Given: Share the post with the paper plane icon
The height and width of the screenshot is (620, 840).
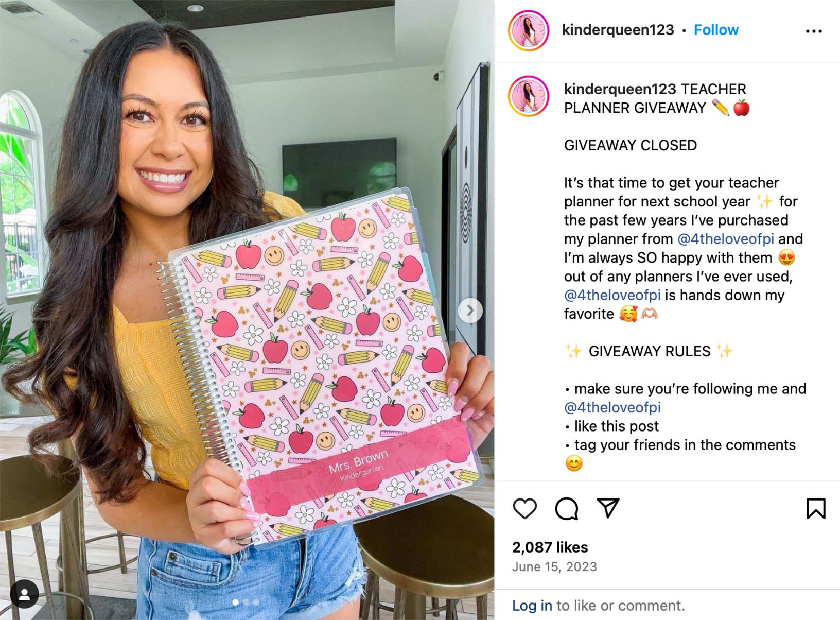Looking at the screenshot, I should [608, 508].
